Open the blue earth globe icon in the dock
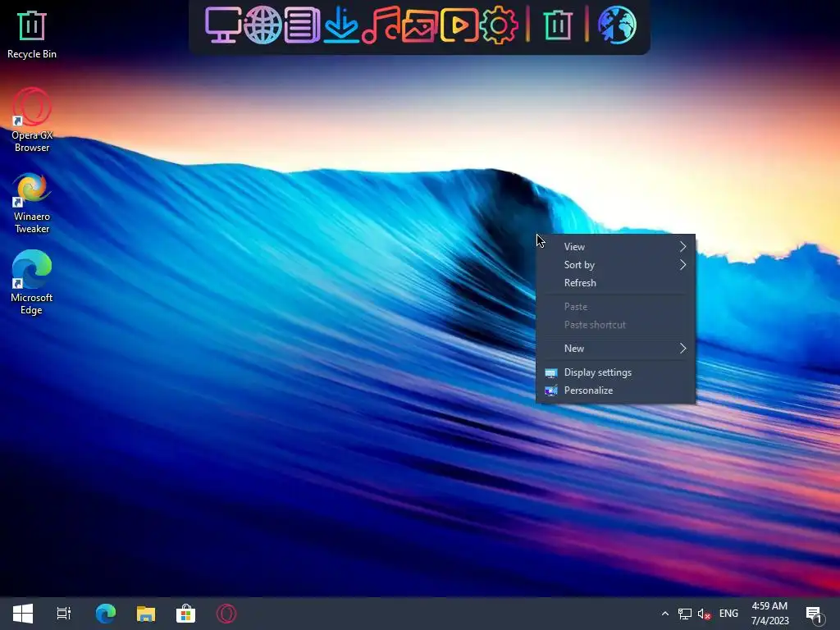This screenshot has width=840, height=630. 617,25
